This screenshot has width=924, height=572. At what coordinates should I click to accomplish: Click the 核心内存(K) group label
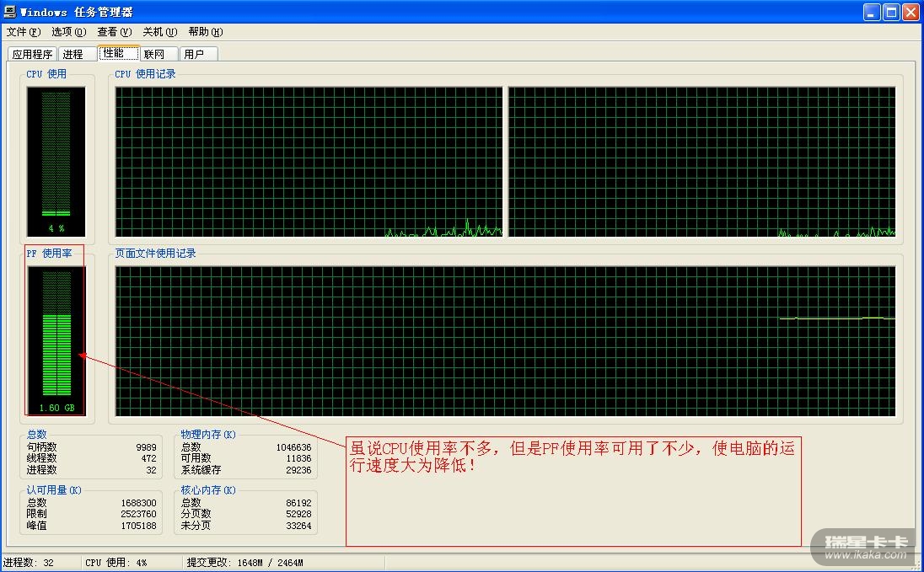tap(208, 490)
